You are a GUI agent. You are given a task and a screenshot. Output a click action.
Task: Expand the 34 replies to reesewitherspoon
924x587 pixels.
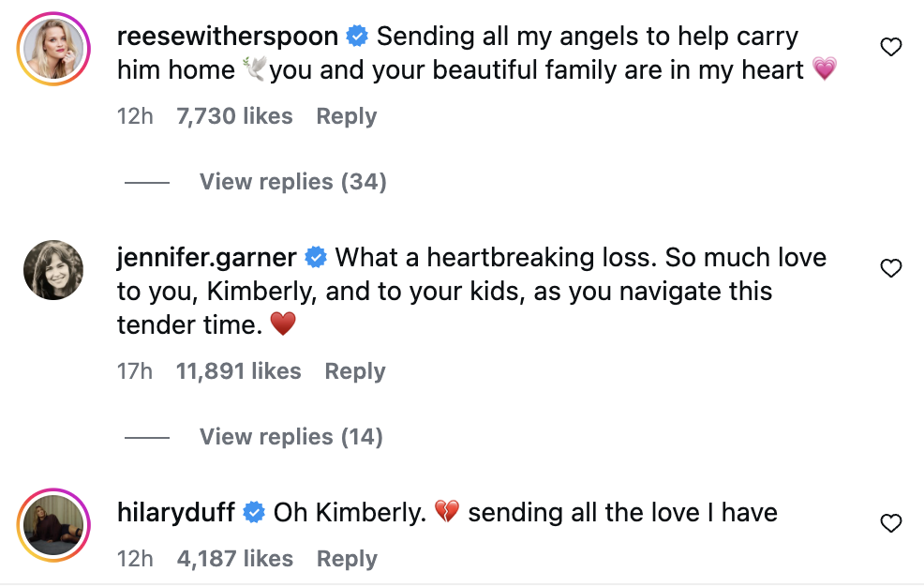[x=292, y=182]
